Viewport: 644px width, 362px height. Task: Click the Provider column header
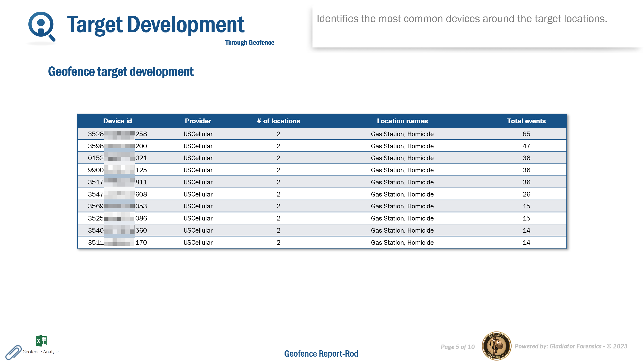(198, 121)
